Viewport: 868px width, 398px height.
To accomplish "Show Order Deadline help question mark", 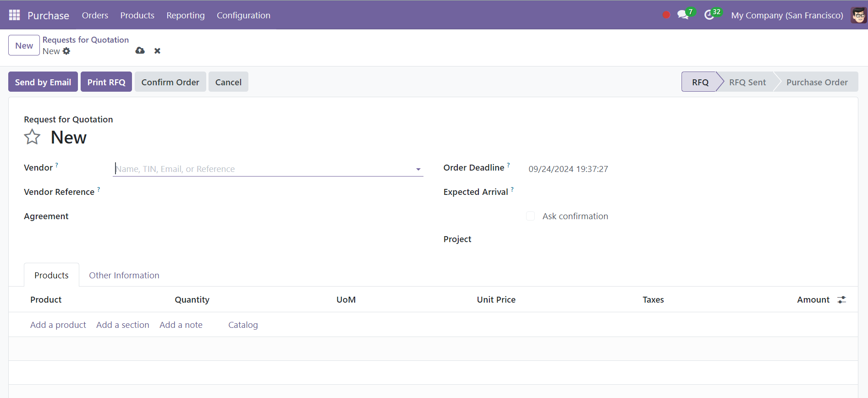I will coord(508,165).
